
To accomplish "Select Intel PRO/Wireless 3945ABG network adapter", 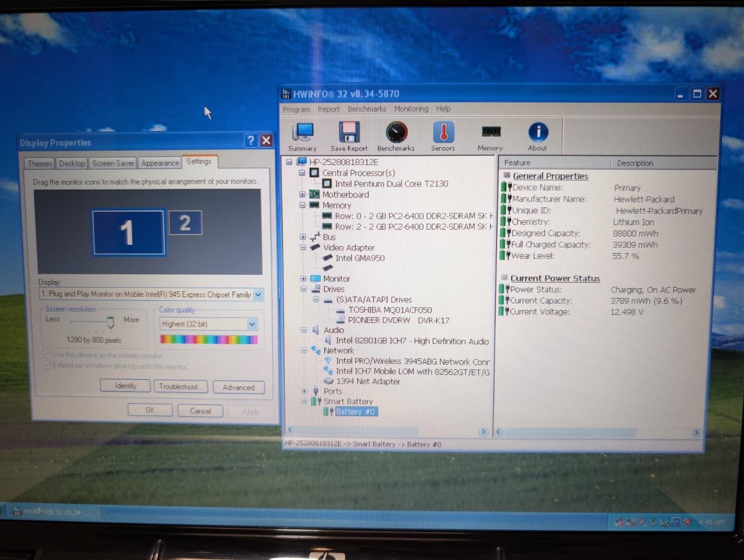I will [x=413, y=361].
